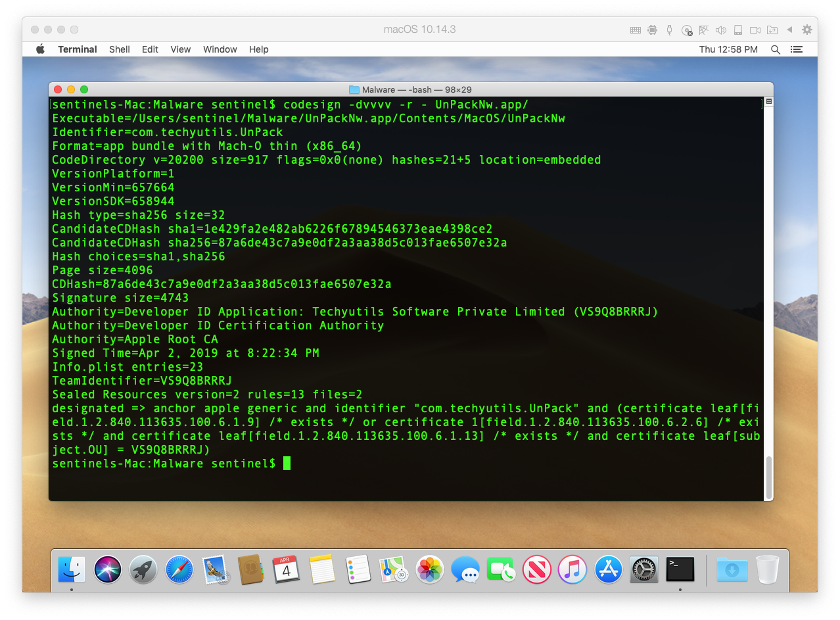The width and height of the screenshot is (840, 620).
Task: Open Notes from the Dock
Action: (x=322, y=569)
